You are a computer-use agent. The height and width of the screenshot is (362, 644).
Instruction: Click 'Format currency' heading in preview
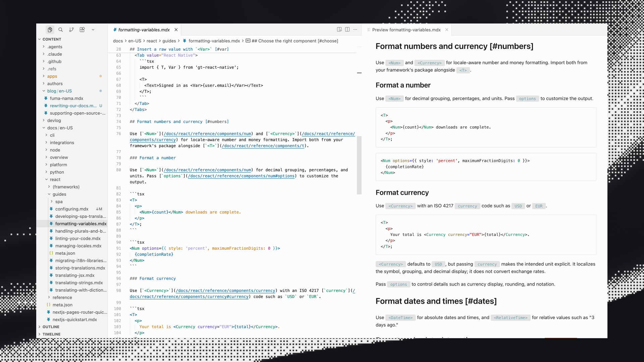click(x=402, y=193)
